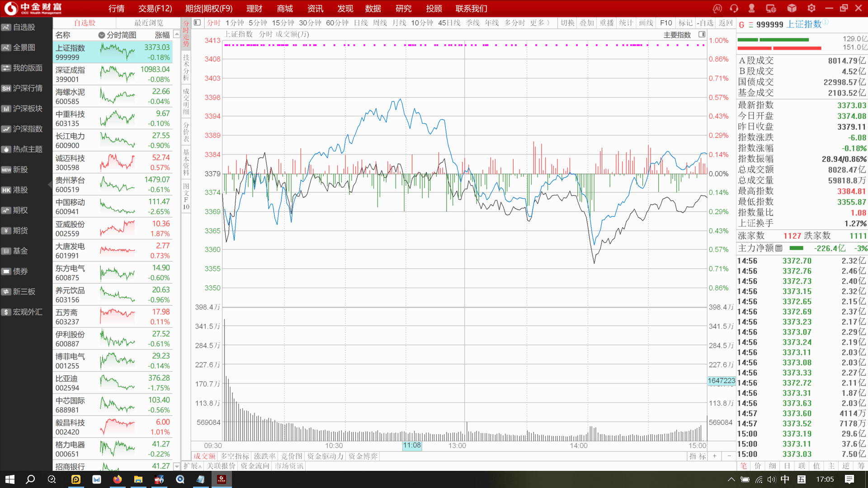Open 宏观外汇 macro forex in sidebar
Viewport: 868px width, 488px height.
tap(26, 312)
